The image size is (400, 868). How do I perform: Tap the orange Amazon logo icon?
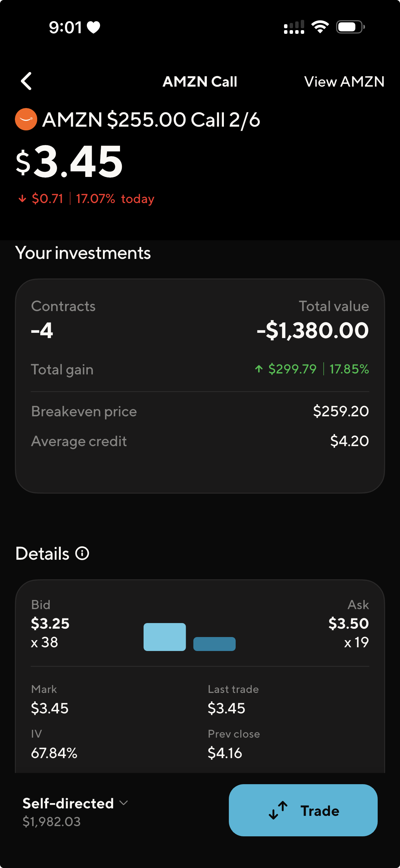coord(26,119)
